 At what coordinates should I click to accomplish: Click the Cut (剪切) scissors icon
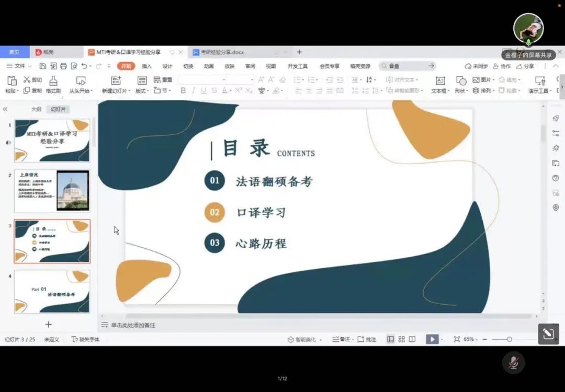27,79
